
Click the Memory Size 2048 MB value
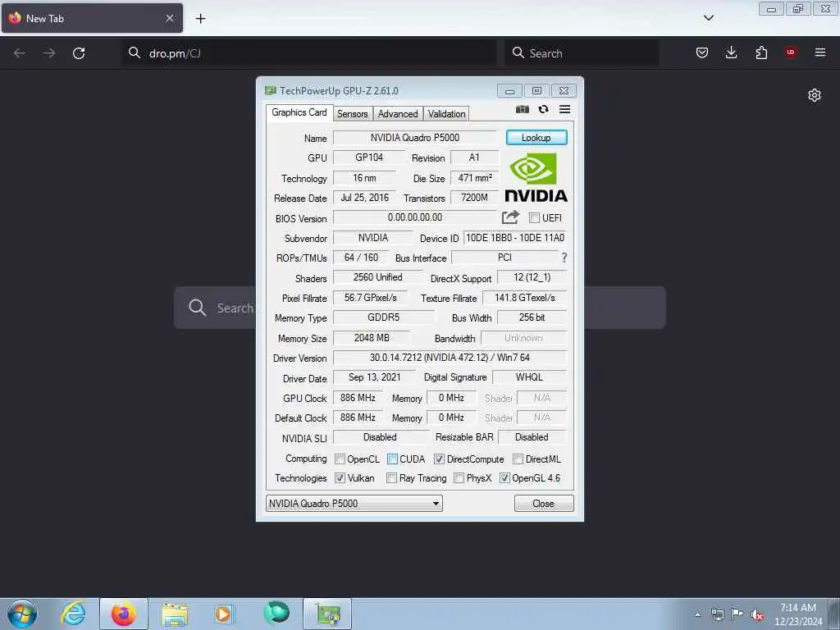[372, 338]
